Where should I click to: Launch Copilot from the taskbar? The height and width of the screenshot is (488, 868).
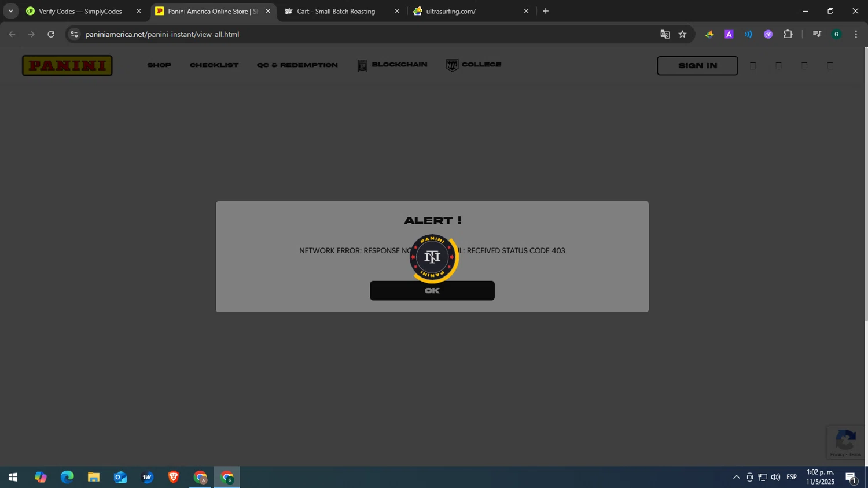tap(40, 477)
